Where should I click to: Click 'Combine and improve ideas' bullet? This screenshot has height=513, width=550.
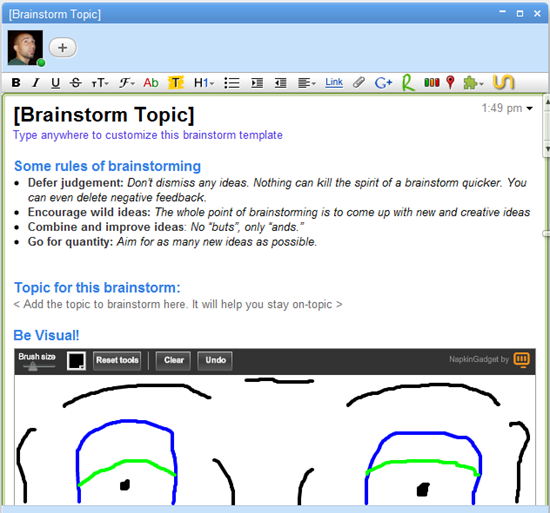106,227
